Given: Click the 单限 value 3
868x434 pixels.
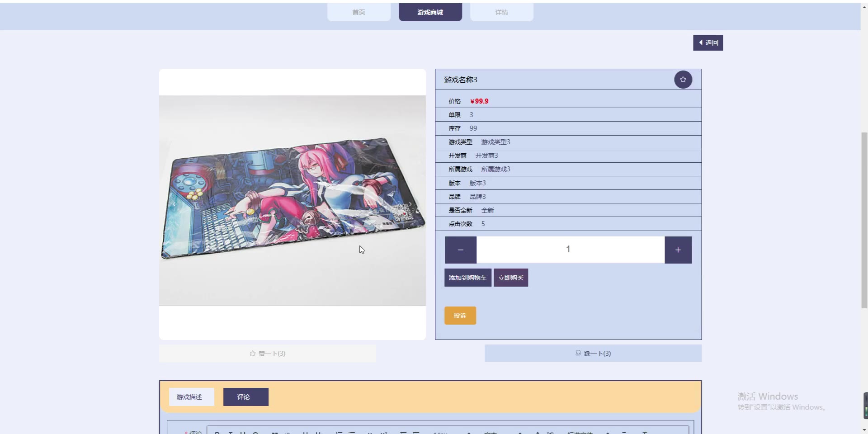Looking at the screenshot, I should 472,115.
